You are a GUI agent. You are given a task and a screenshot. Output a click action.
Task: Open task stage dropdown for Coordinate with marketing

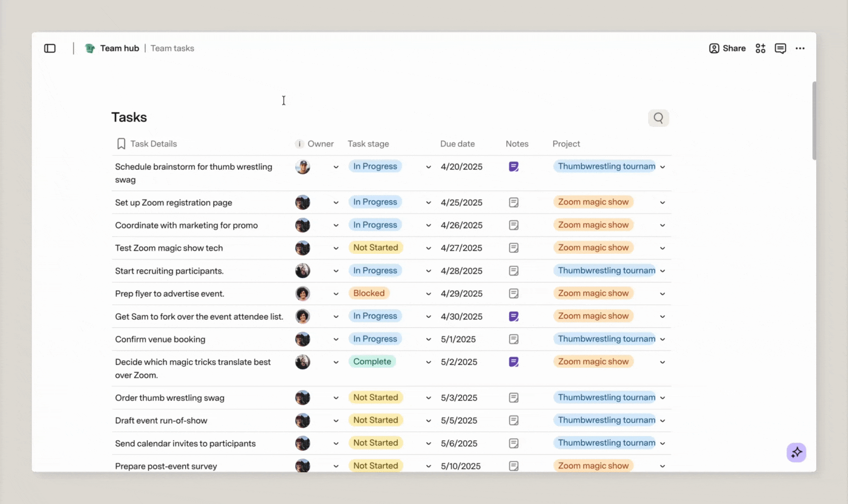click(428, 225)
